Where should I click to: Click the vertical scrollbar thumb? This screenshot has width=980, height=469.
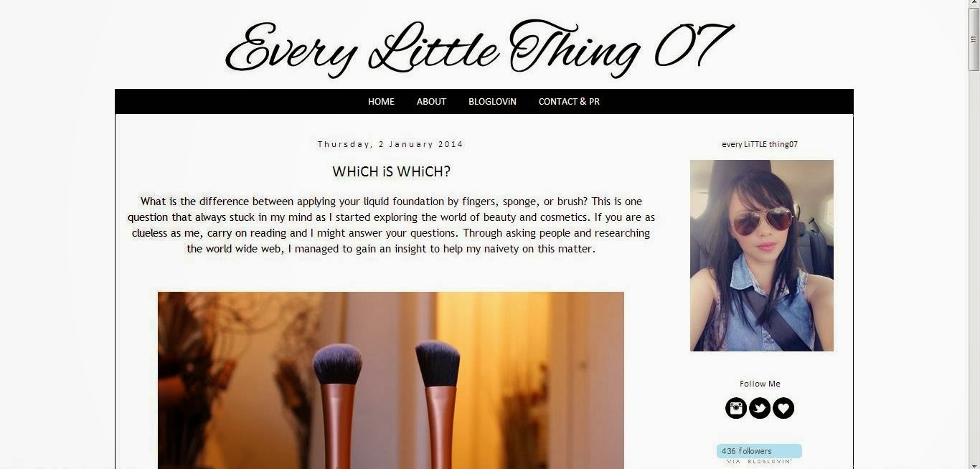[x=974, y=41]
